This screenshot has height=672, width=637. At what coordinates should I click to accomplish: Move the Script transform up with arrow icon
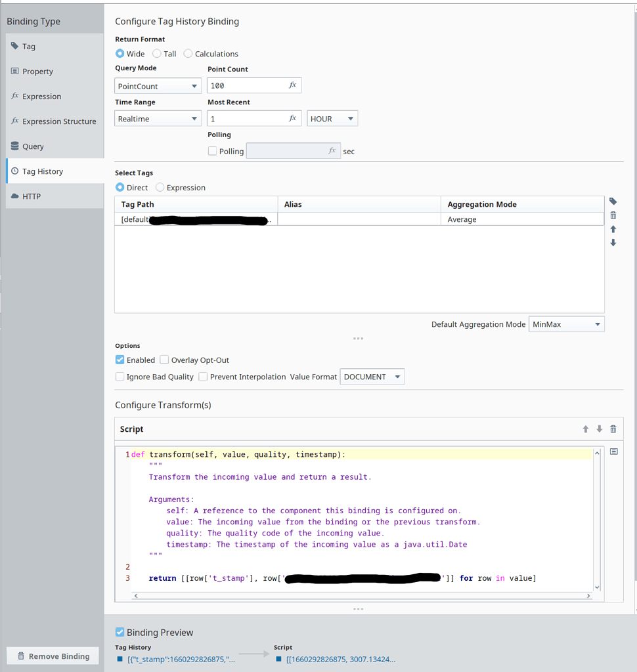point(584,429)
